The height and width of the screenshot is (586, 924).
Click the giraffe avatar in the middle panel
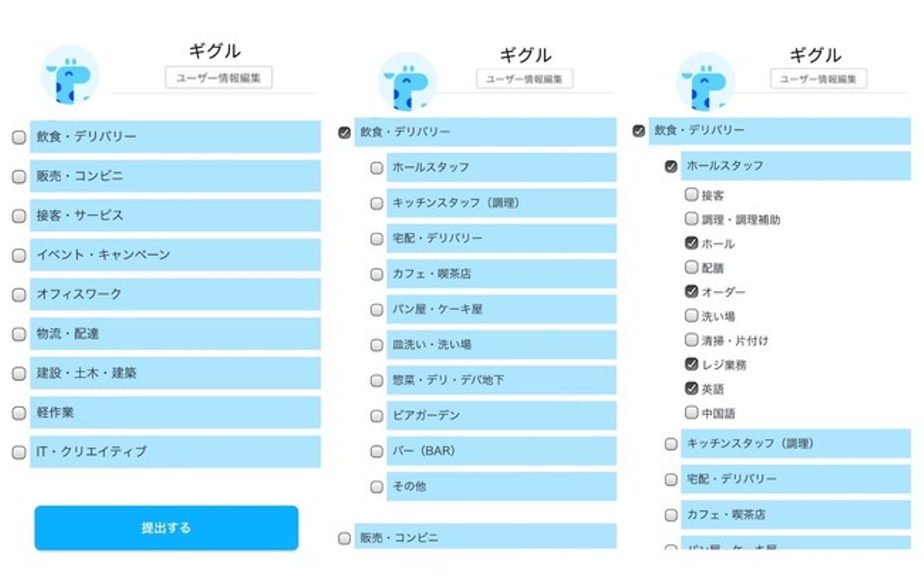coord(407,82)
